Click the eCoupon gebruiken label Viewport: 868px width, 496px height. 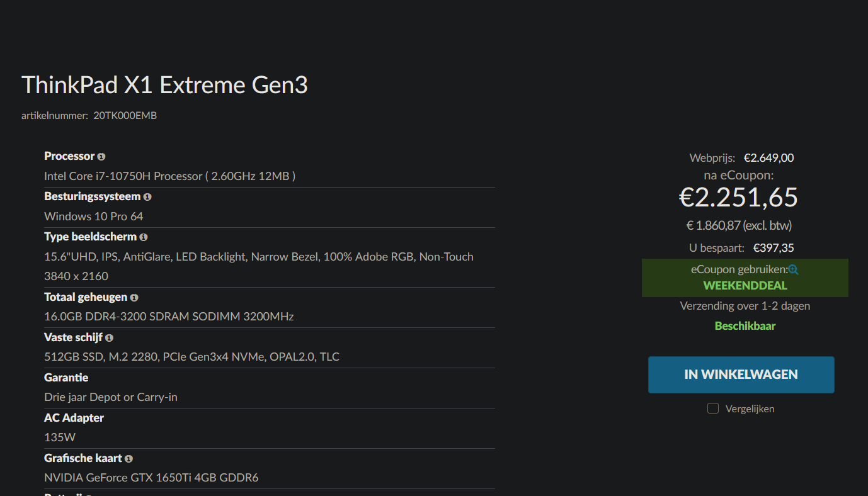click(739, 269)
